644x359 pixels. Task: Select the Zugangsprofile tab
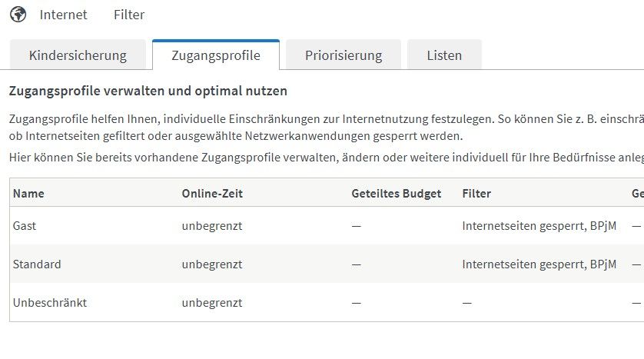point(215,55)
